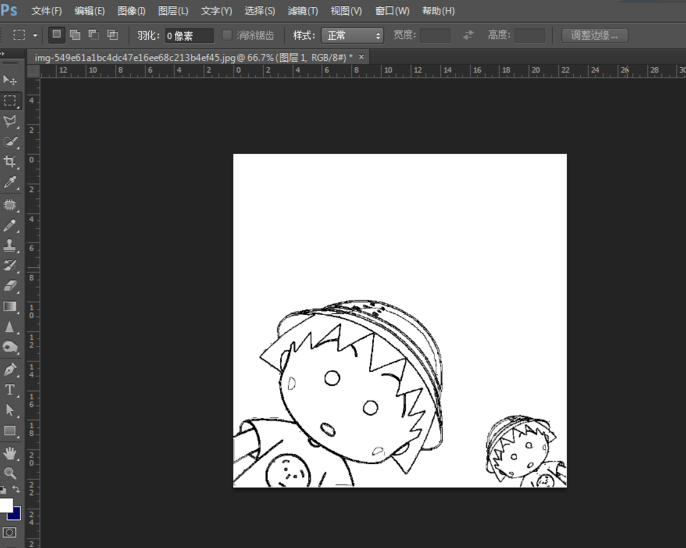Select the Polygonal Lasso tool

pos(10,121)
